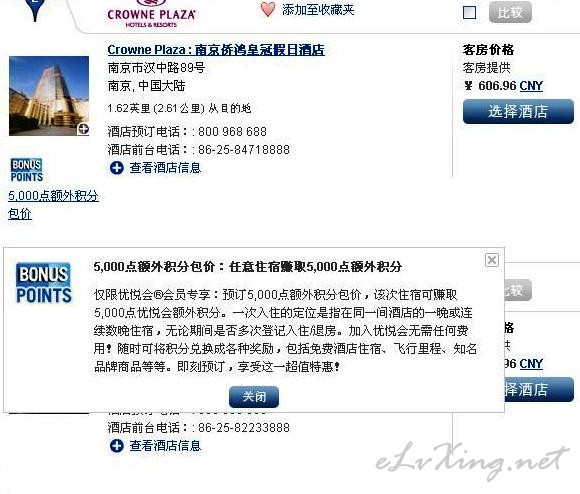Viewport: 580px width, 494px height.
Task: Expand 查看酒店信息 for the second hotel
Action: click(165, 446)
